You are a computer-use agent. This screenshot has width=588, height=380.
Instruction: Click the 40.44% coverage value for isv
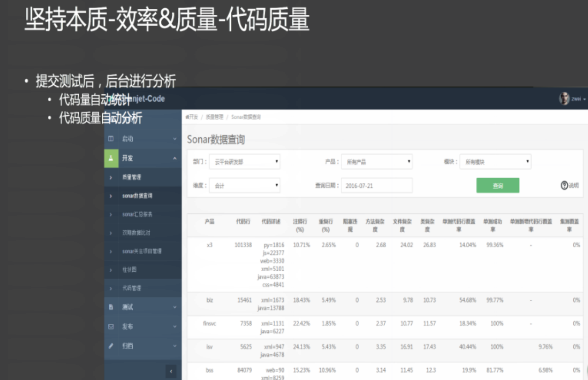(468, 346)
